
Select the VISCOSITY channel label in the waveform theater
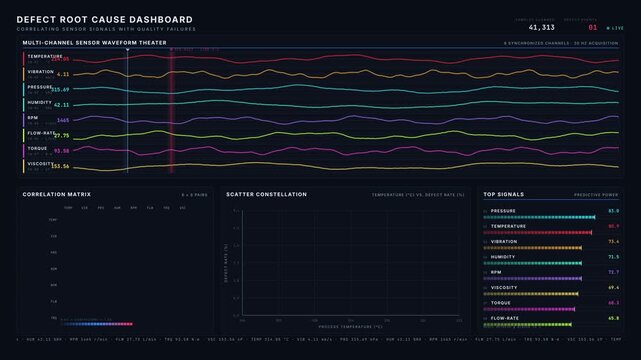[40, 164]
